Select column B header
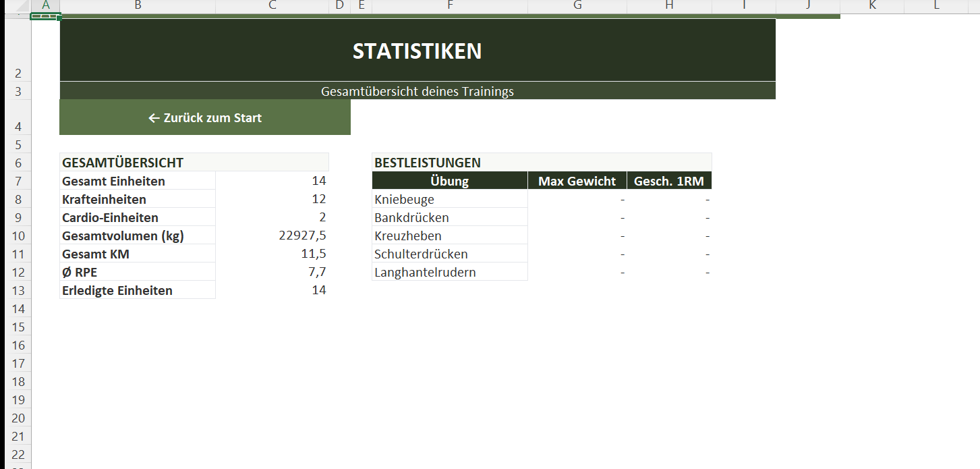 point(138,5)
